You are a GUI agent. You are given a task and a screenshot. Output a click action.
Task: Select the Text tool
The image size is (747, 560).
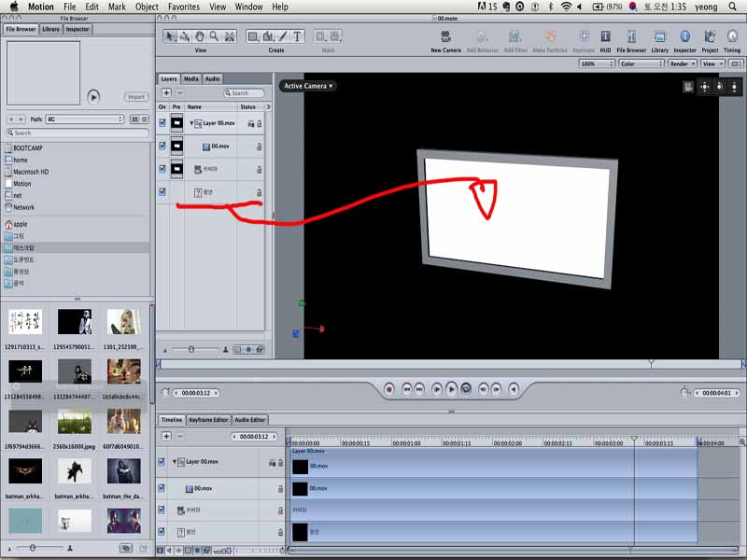297,36
